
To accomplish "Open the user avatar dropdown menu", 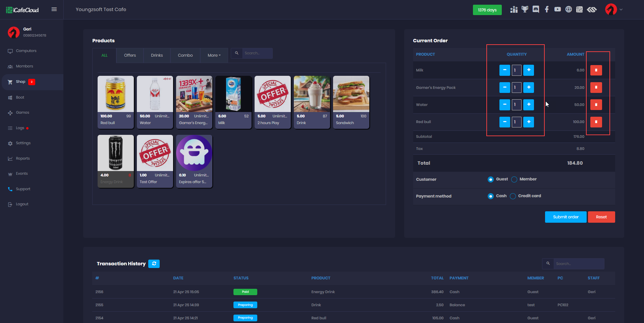I will tap(613, 9).
